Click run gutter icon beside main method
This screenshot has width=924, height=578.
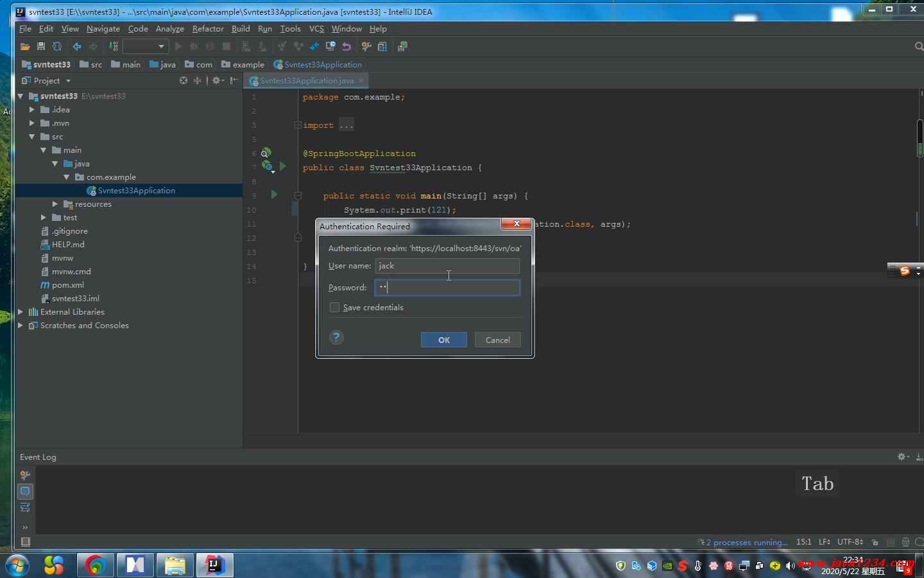click(x=274, y=195)
